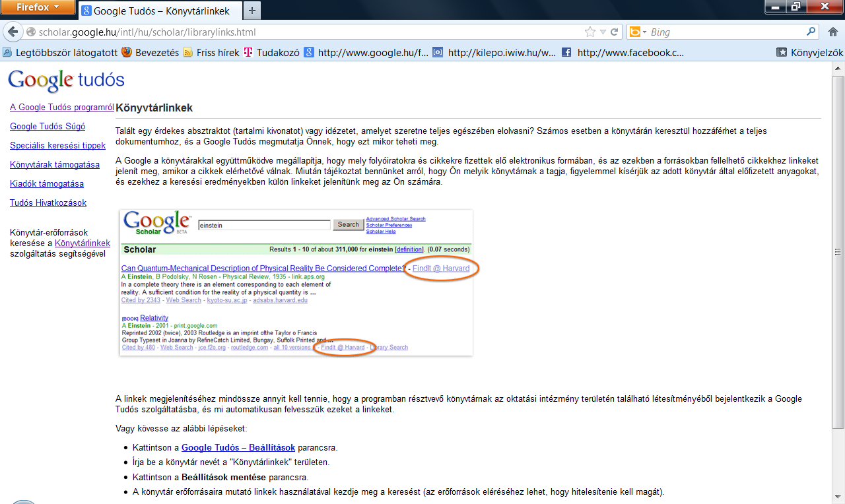Click the Firefox icon next to Bevezetés
This screenshot has height=504, width=845.
click(127, 52)
